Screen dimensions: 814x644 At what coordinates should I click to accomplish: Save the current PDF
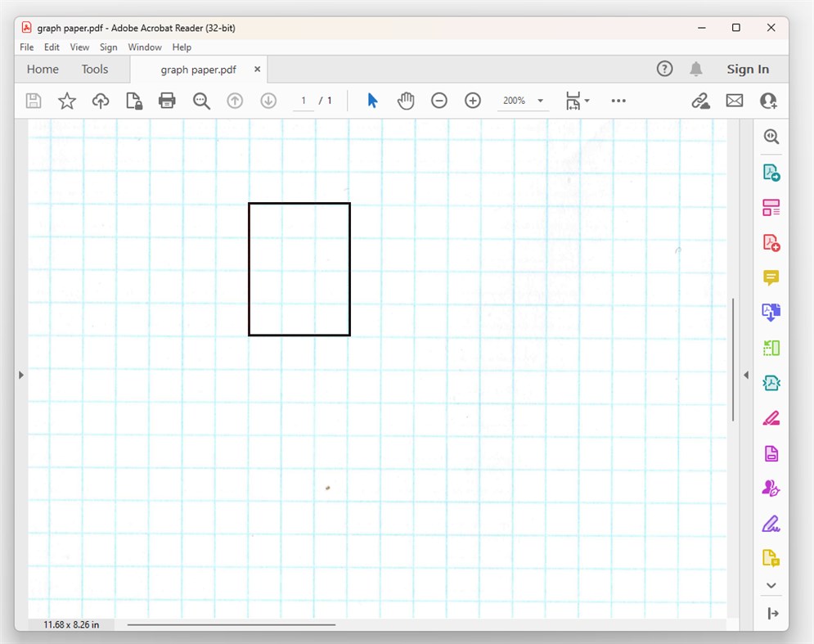click(x=33, y=100)
